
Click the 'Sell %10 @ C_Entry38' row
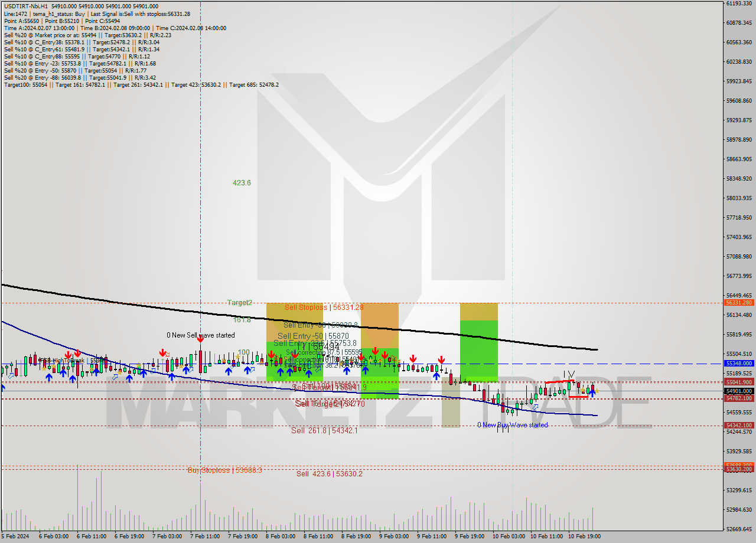coord(82,42)
